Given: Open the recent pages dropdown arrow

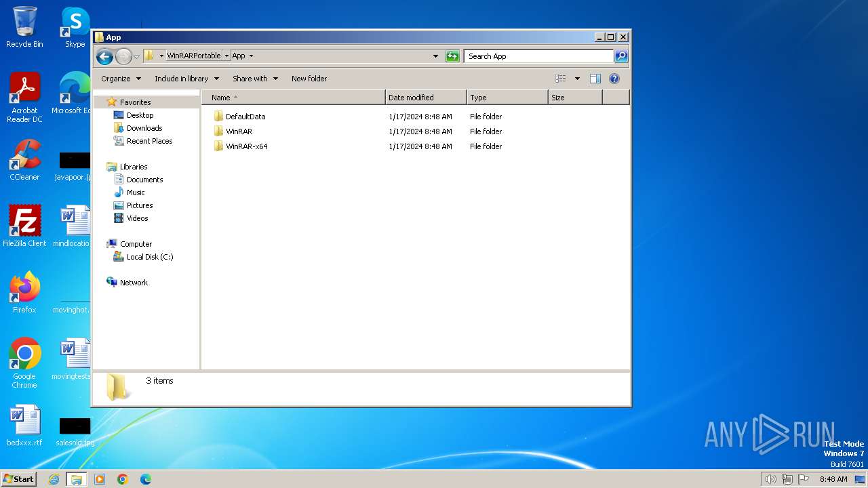Looking at the screenshot, I should click(x=136, y=56).
